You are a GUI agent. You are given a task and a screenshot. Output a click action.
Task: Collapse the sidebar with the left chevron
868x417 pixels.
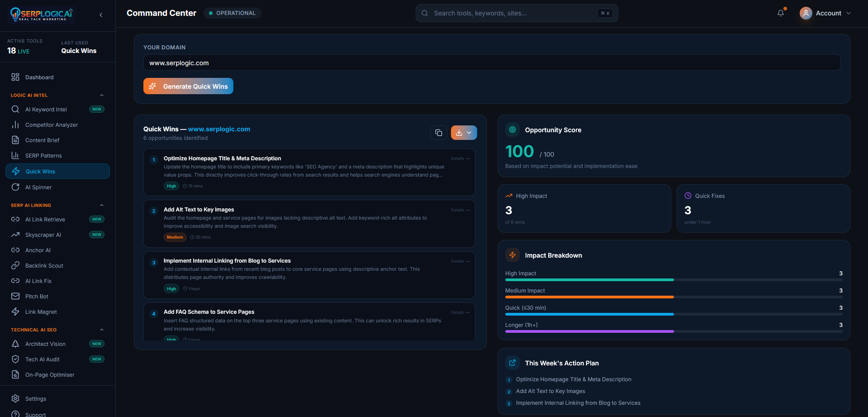pos(101,15)
